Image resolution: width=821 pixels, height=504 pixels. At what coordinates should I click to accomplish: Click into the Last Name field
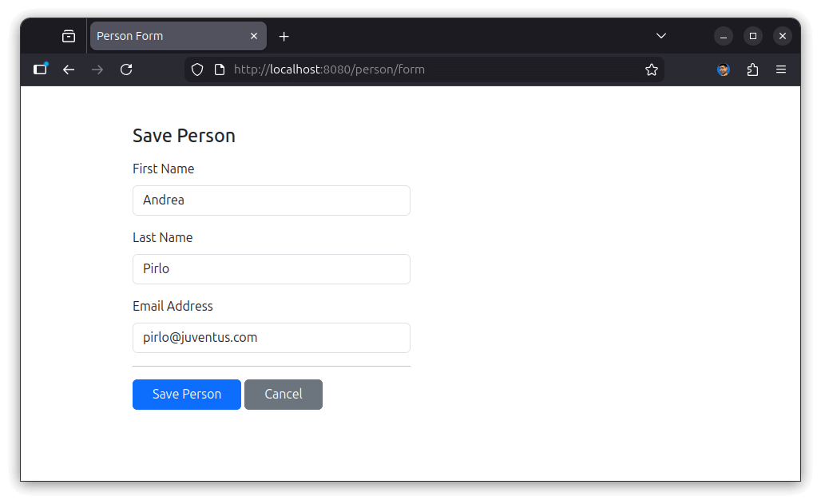coord(272,269)
